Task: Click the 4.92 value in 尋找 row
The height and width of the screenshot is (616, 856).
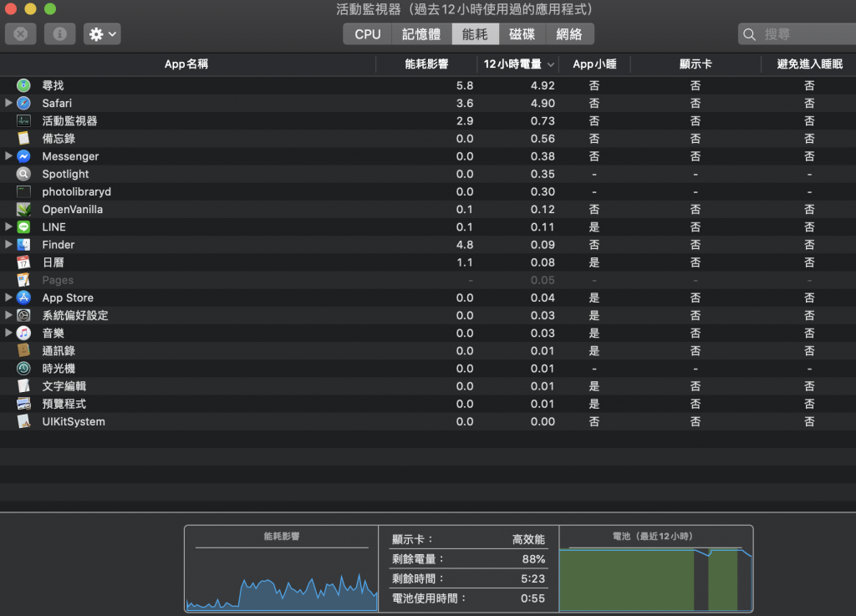Action: point(543,85)
